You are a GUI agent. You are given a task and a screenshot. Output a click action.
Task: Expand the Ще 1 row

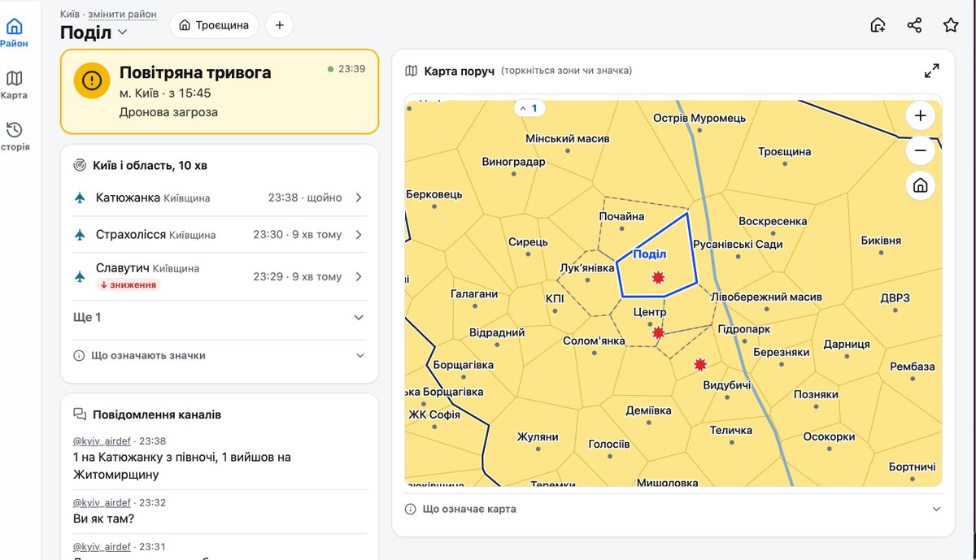(x=220, y=317)
